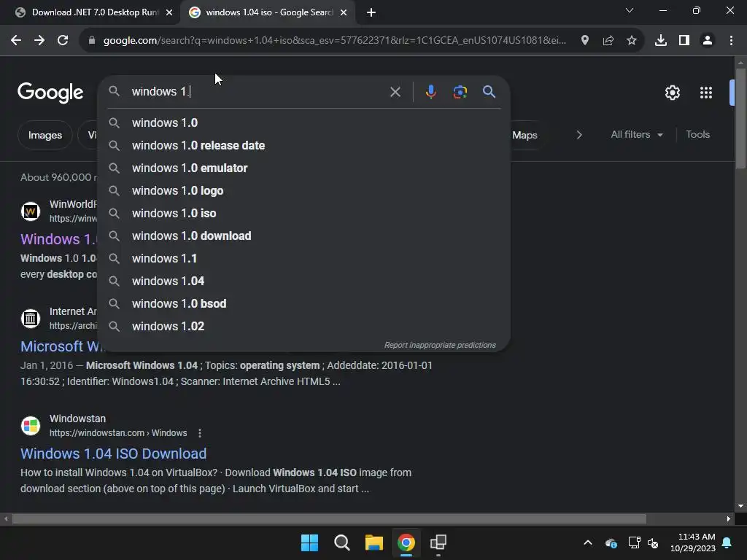This screenshot has width=747, height=560.
Task: Open the WinWorld search result title
Action: coord(58,239)
